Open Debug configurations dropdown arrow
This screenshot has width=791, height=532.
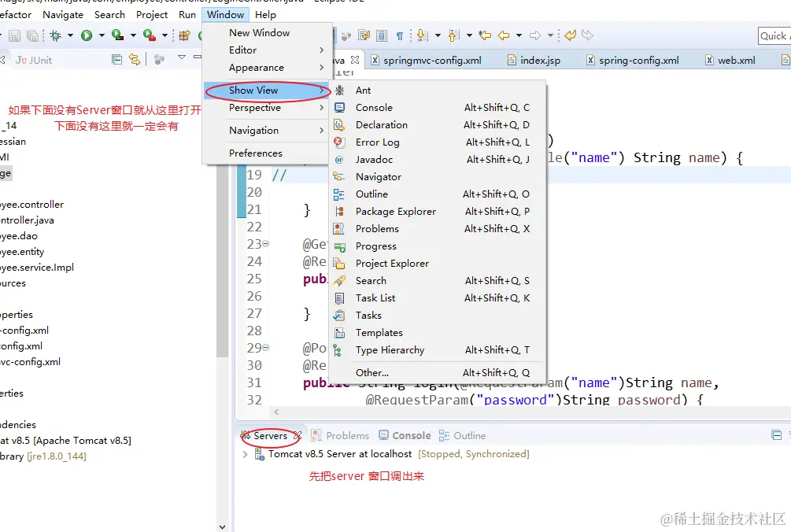[70, 35]
